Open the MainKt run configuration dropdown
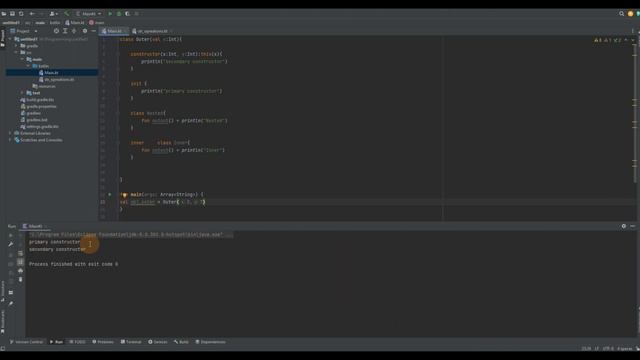The width and height of the screenshot is (640, 360). pos(89,13)
